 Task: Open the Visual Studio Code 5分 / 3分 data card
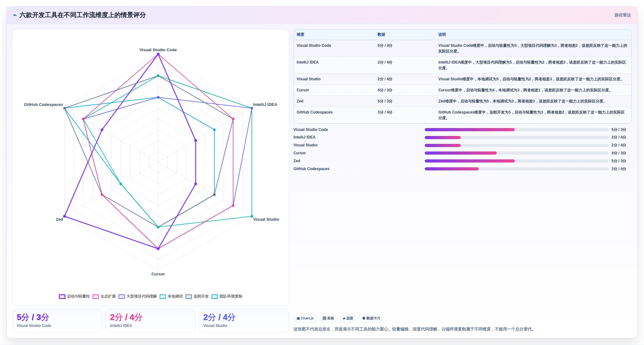coord(57,321)
